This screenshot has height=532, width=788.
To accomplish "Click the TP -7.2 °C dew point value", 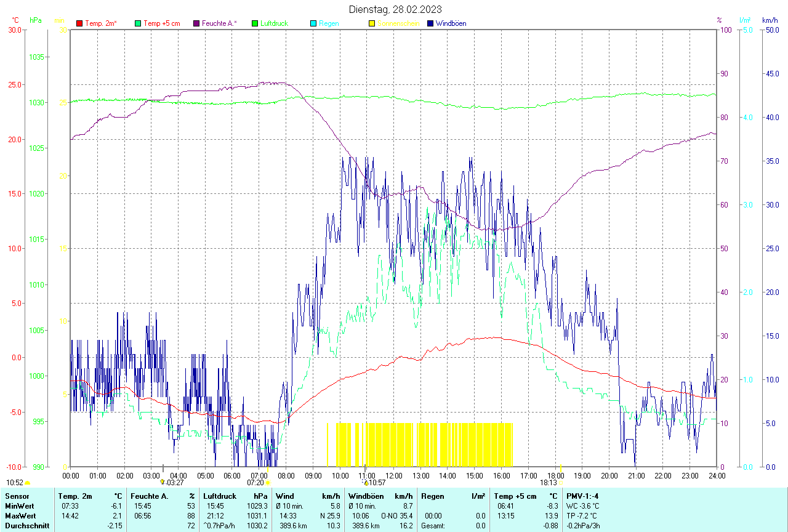I will pos(581,515).
